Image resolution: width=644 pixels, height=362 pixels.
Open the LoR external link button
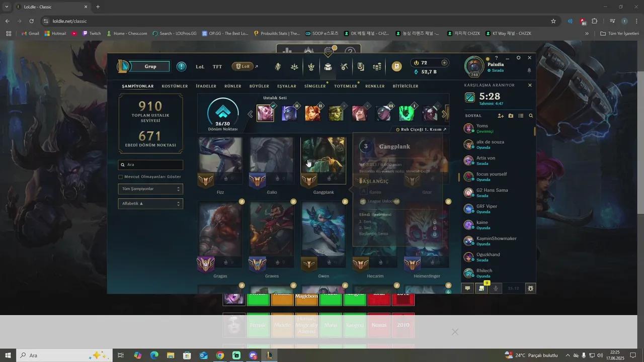pos(245,66)
